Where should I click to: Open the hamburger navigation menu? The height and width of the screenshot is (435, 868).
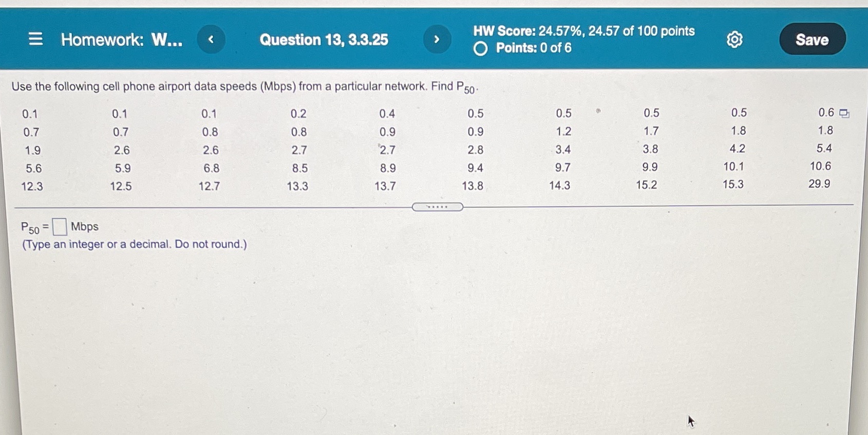pos(36,40)
